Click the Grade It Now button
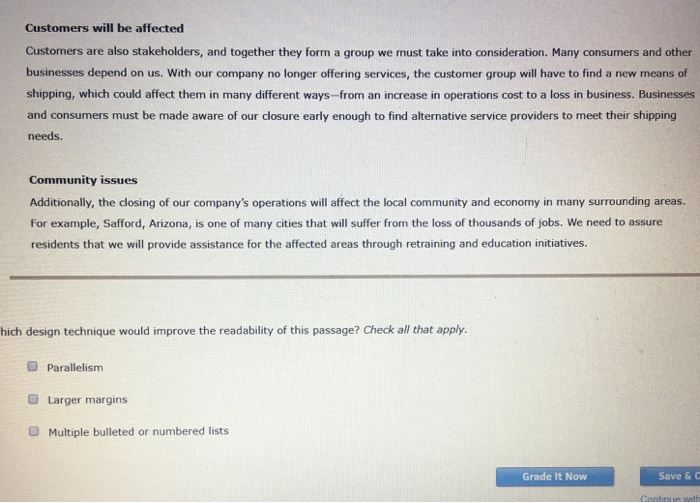The width and height of the screenshot is (700, 503). [x=554, y=477]
